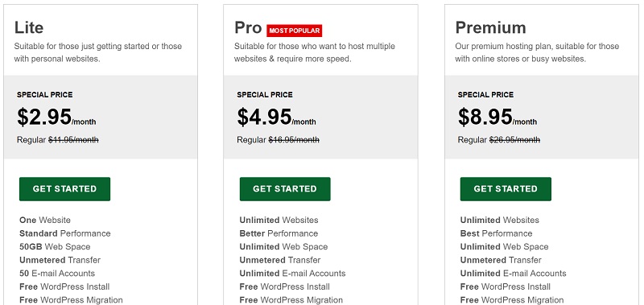Click GET STARTED under the Premium plan
644x305 pixels.
click(x=506, y=189)
